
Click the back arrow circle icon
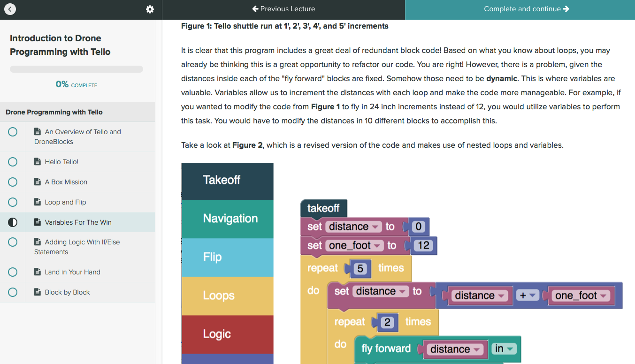coord(10,9)
